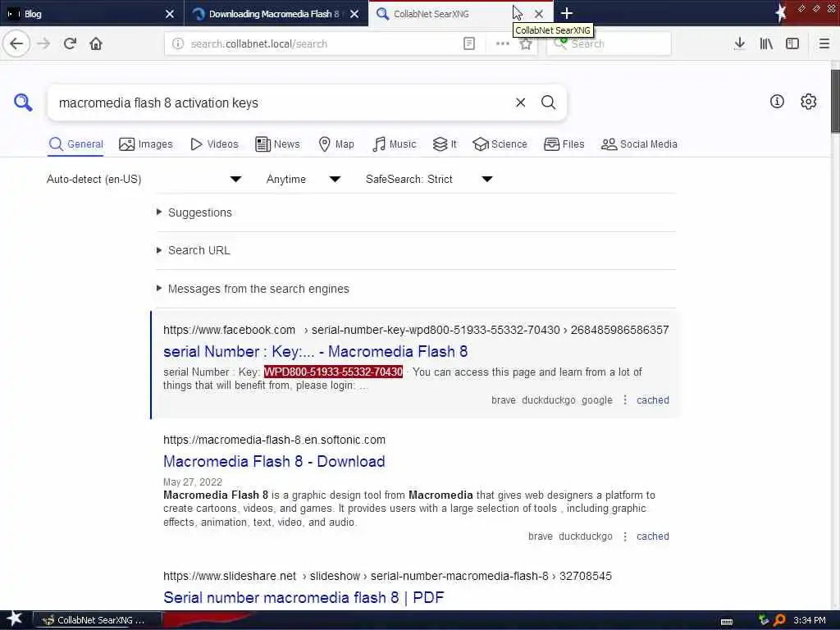The image size is (840, 630).
Task: Click the taskbar Start star button
Action: coord(15,619)
